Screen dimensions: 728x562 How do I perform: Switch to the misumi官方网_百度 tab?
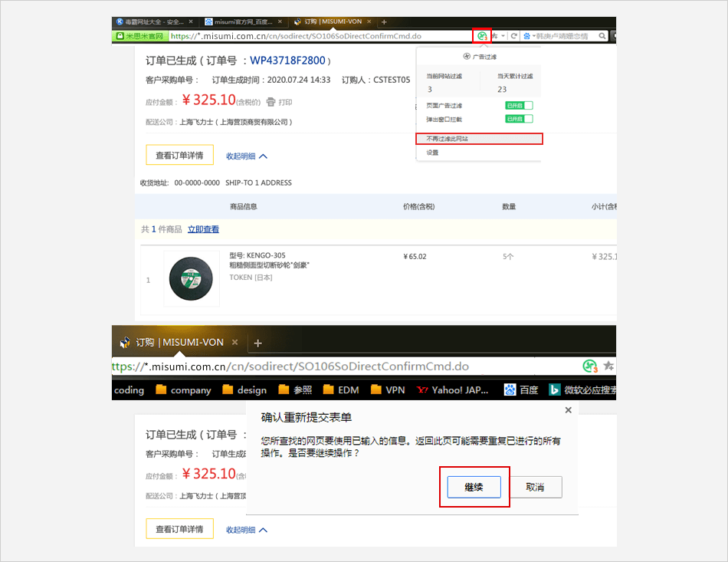[x=244, y=21]
